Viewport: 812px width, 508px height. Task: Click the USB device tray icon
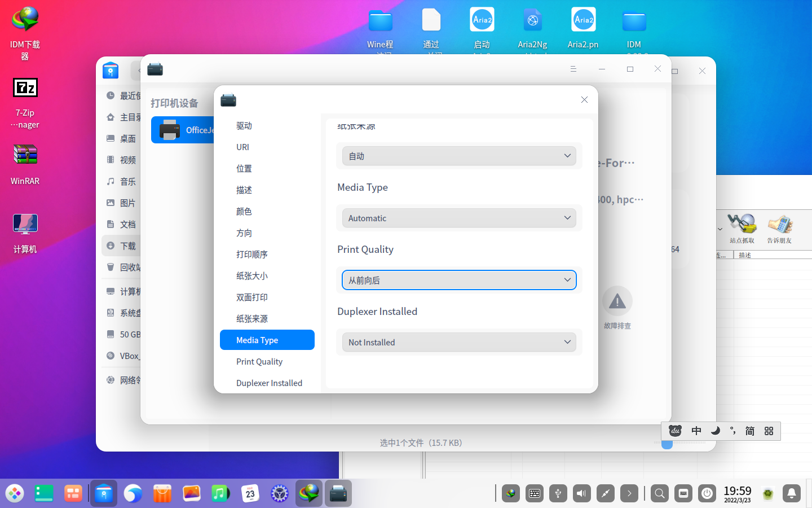tap(558, 493)
